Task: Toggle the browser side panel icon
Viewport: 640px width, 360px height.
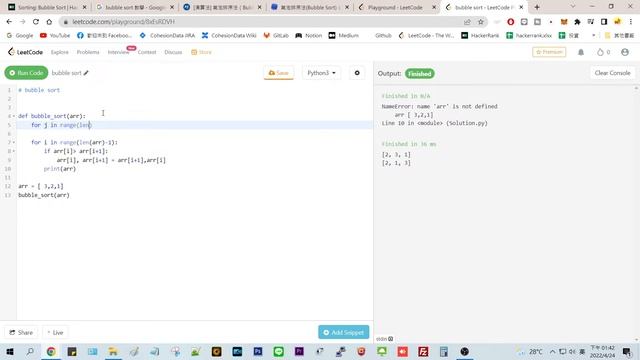Action: (604, 22)
